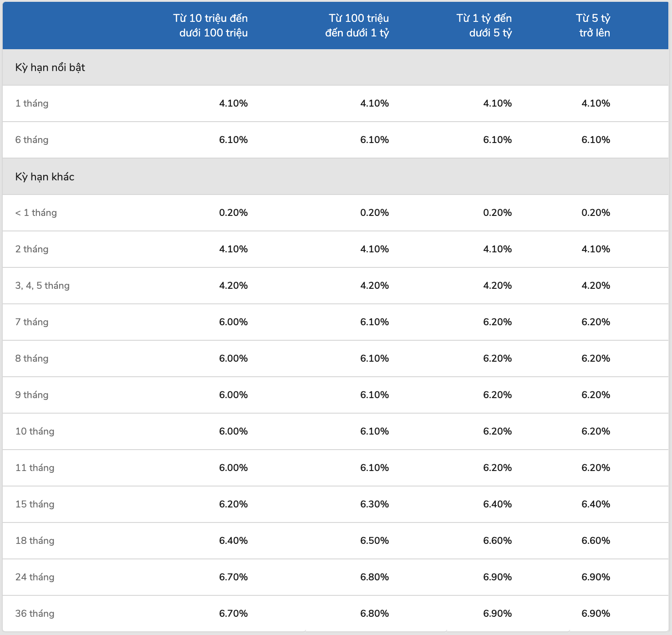Select the '1 tháng' row label
The width and height of the screenshot is (672, 635).
tap(32, 103)
